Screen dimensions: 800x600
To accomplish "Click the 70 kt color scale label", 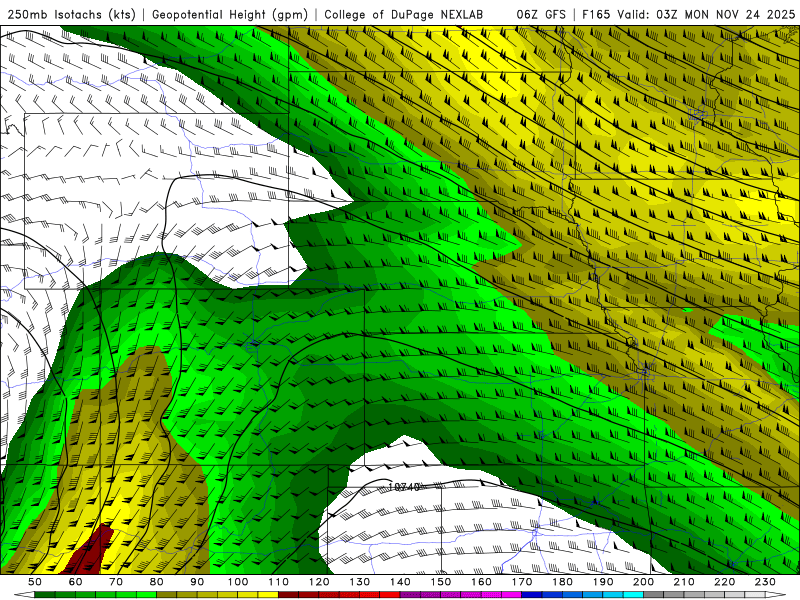I will point(116,582).
